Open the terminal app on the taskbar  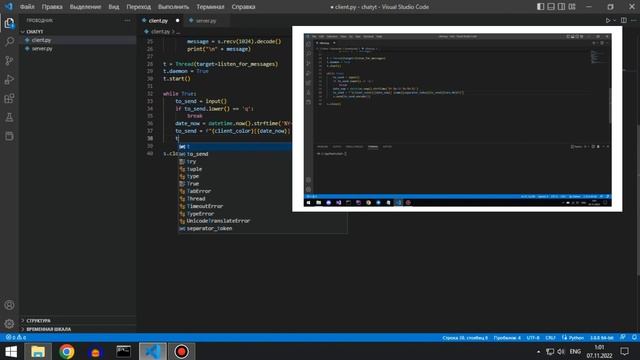(123, 351)
